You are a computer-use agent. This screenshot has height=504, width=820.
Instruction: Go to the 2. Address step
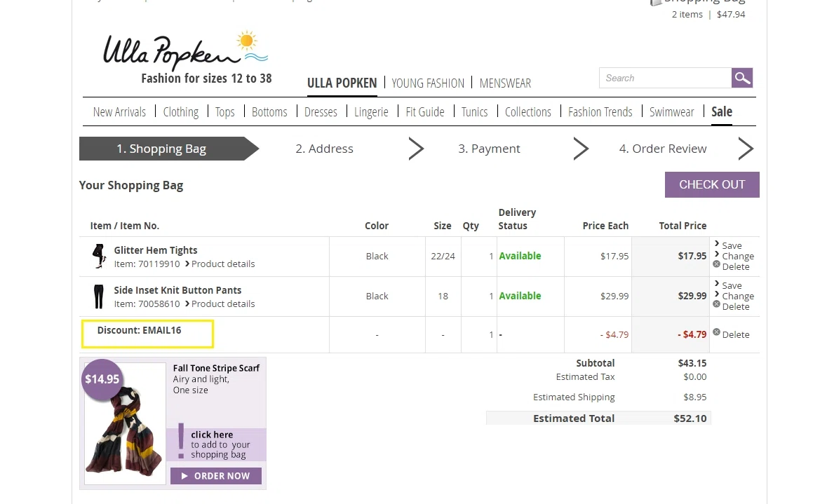click(324, 149)
